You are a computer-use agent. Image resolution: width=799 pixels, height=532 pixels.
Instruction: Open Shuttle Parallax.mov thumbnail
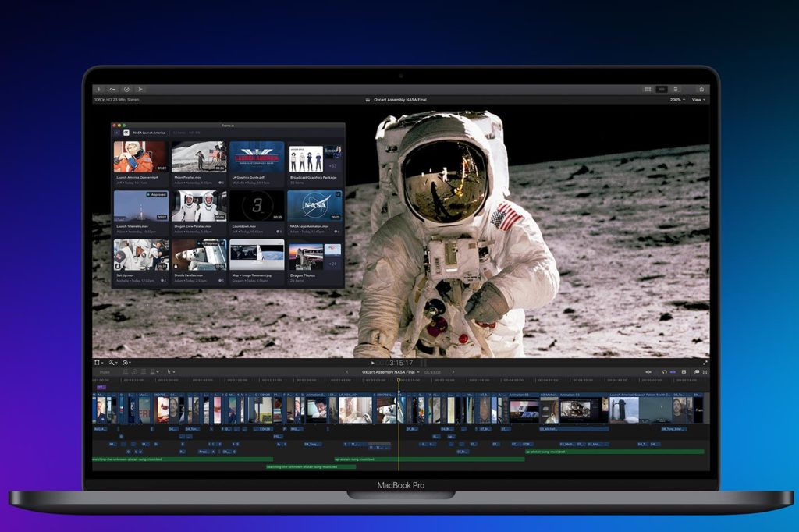coord(199,255)
